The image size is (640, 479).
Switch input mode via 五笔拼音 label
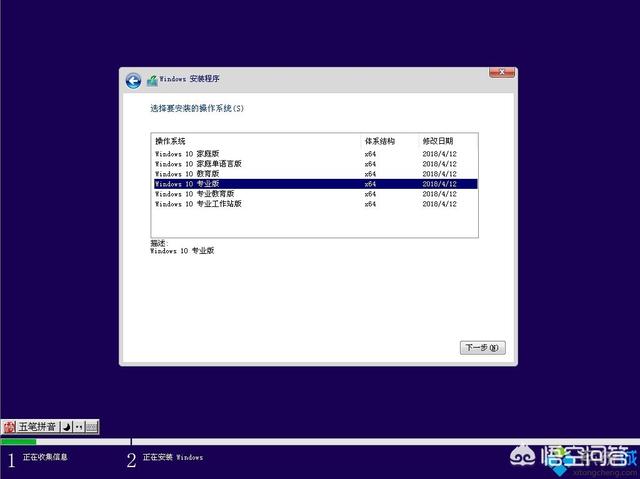tap(37, 427)
